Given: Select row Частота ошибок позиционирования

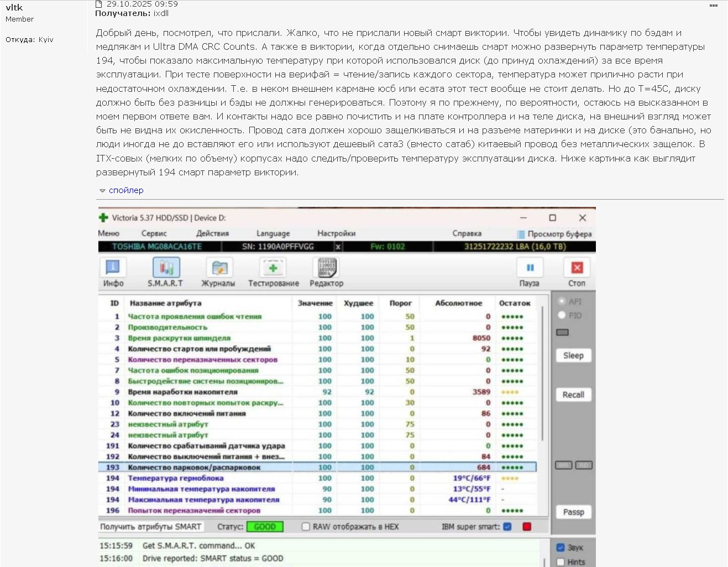Looking at the screenshot, I should click(x=317, y=371).
